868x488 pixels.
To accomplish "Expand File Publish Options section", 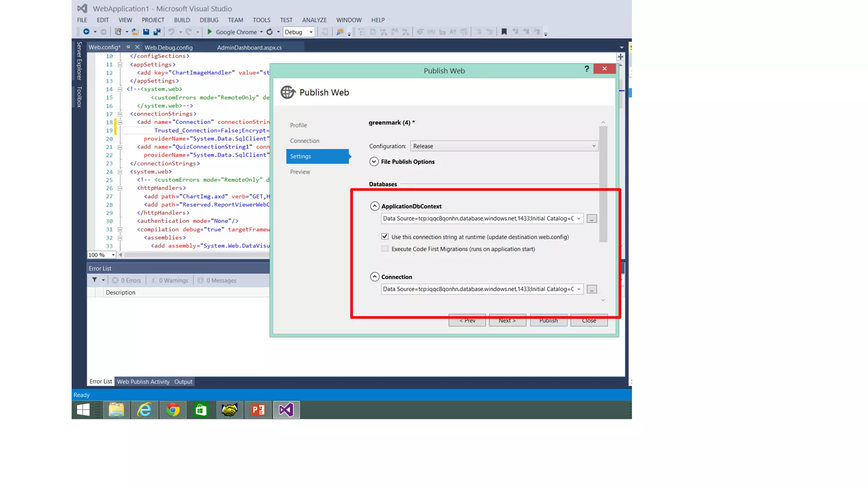I will [x=374, y=162].
